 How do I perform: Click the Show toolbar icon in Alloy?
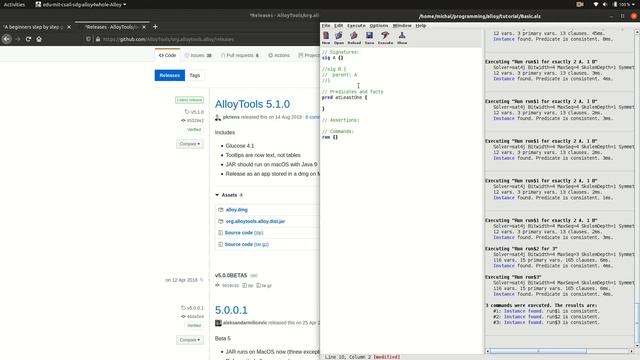[402, 38]
